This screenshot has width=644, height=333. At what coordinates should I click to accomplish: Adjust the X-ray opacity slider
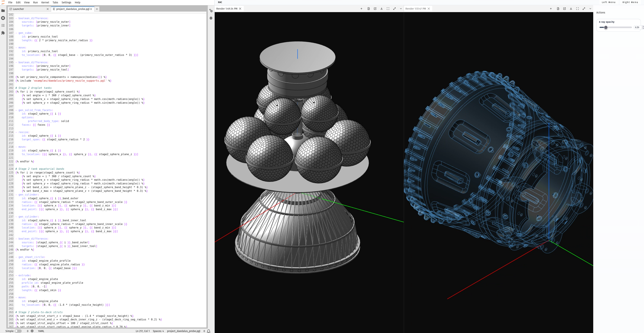tap(606, 28)
